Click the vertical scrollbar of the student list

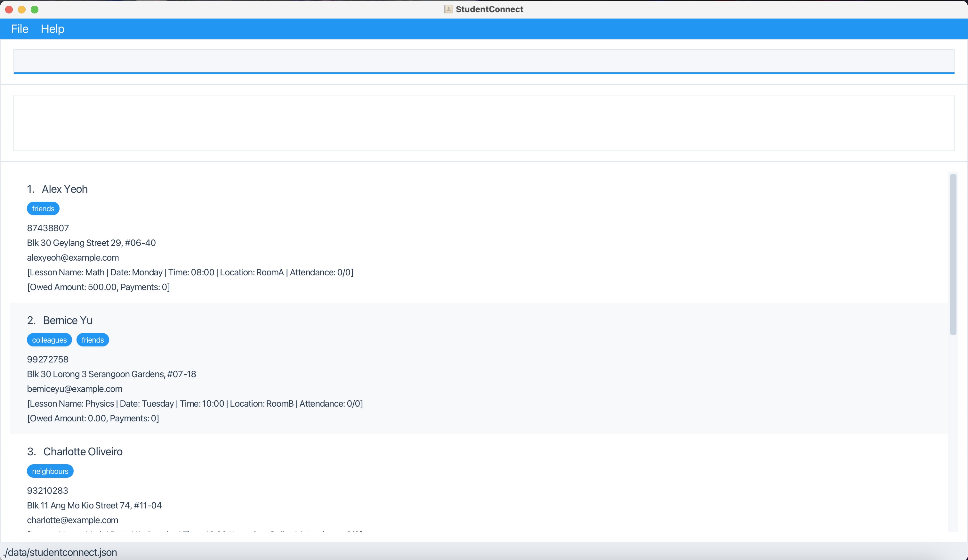pos(953,254)
